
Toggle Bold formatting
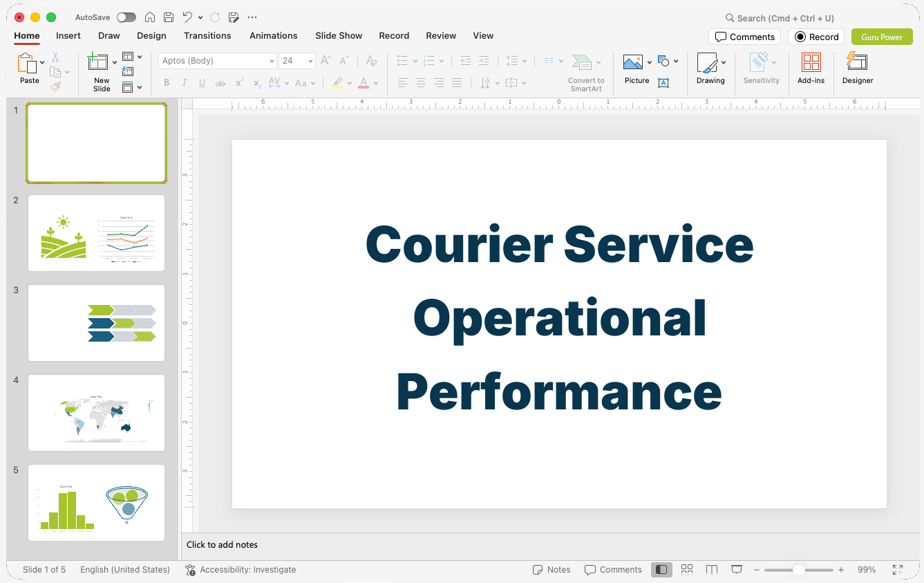pos(167,83)
